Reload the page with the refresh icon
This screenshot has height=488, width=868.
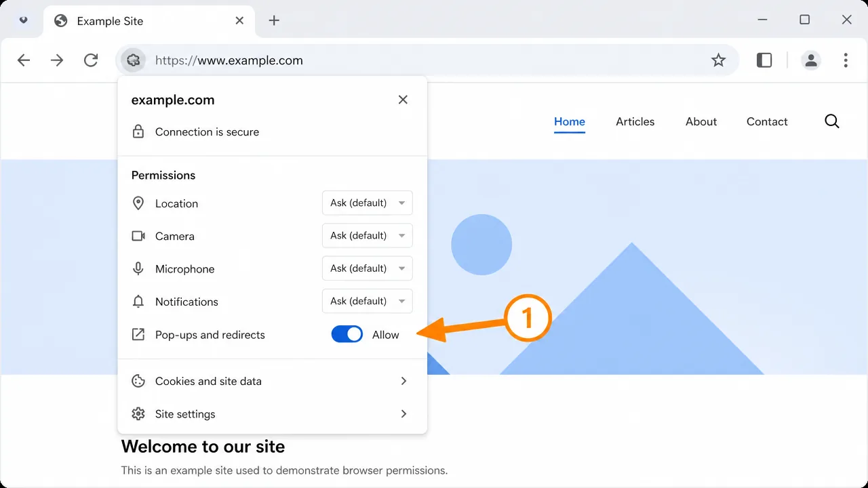[91, 60]
